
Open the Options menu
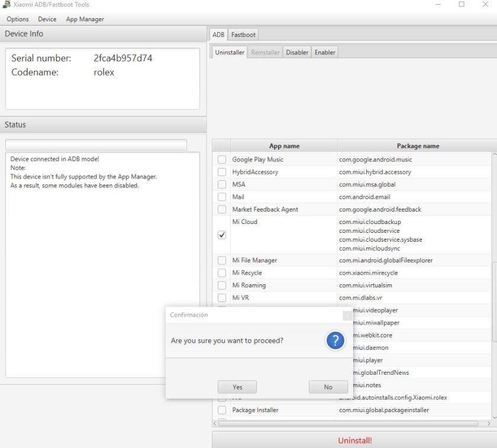18,20
